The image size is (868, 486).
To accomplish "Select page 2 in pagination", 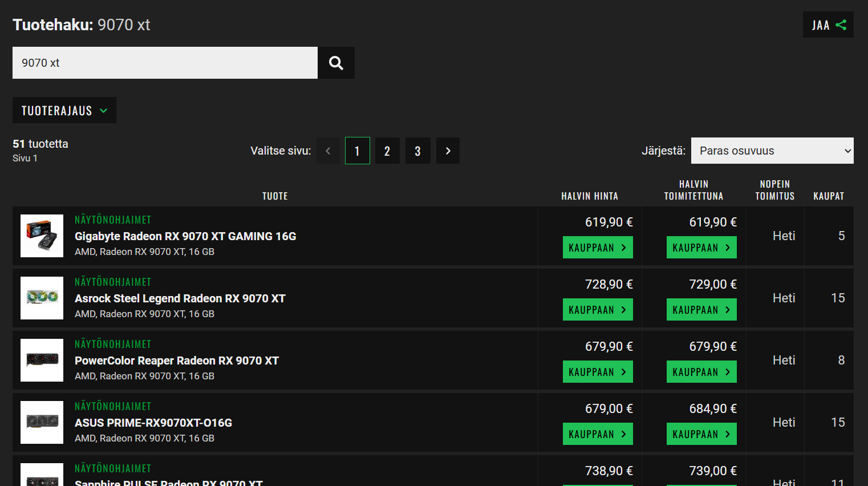I will (387, 151).
